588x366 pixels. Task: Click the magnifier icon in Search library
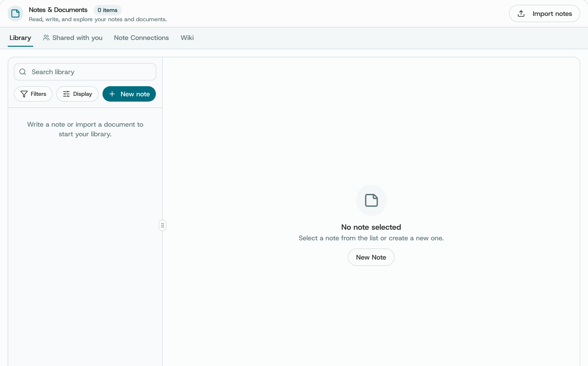[x=23, y=72]
